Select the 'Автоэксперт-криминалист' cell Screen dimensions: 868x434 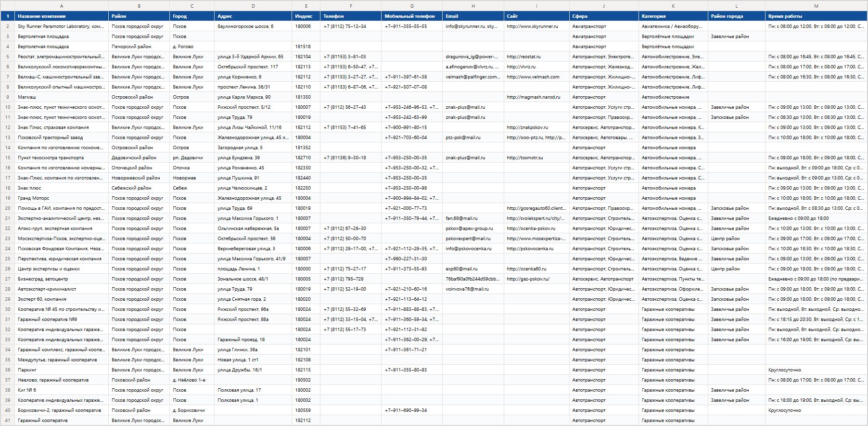[62, 289]
